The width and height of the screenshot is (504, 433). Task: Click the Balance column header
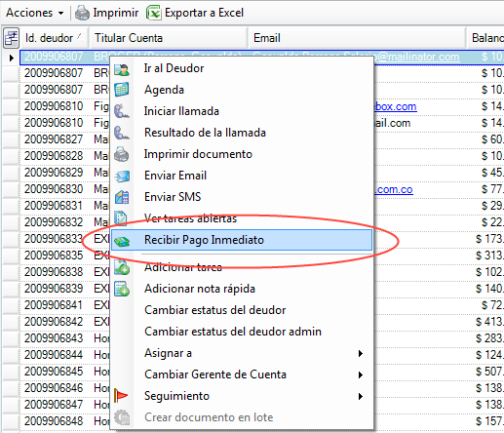coord(485,38)
